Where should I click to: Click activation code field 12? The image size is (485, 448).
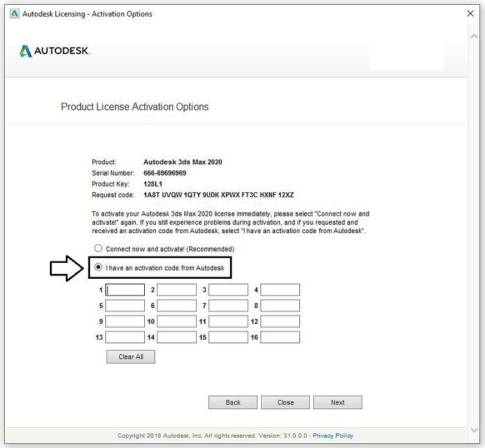280,321
